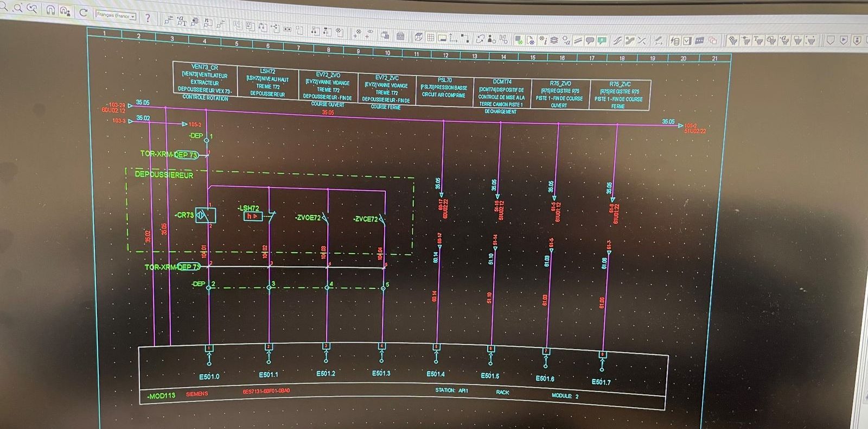Image resolution: width=868 pixels, height=429 pixels.
Task: Click the text property 'aT' toolbar icon
Action: pos(182,22)
